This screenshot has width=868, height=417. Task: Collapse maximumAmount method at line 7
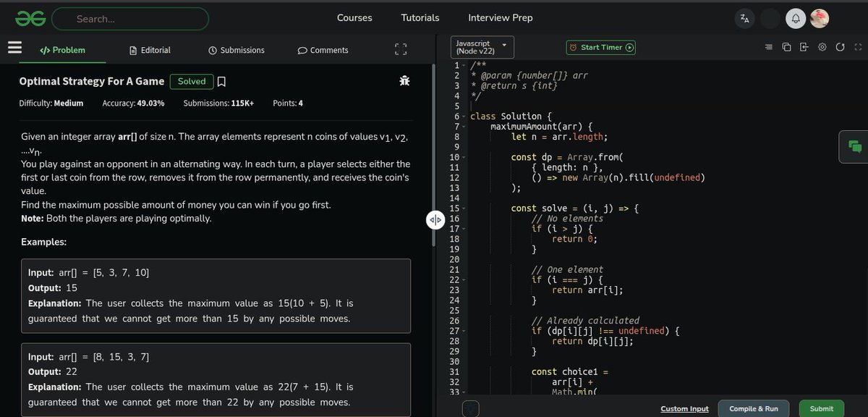464,126
